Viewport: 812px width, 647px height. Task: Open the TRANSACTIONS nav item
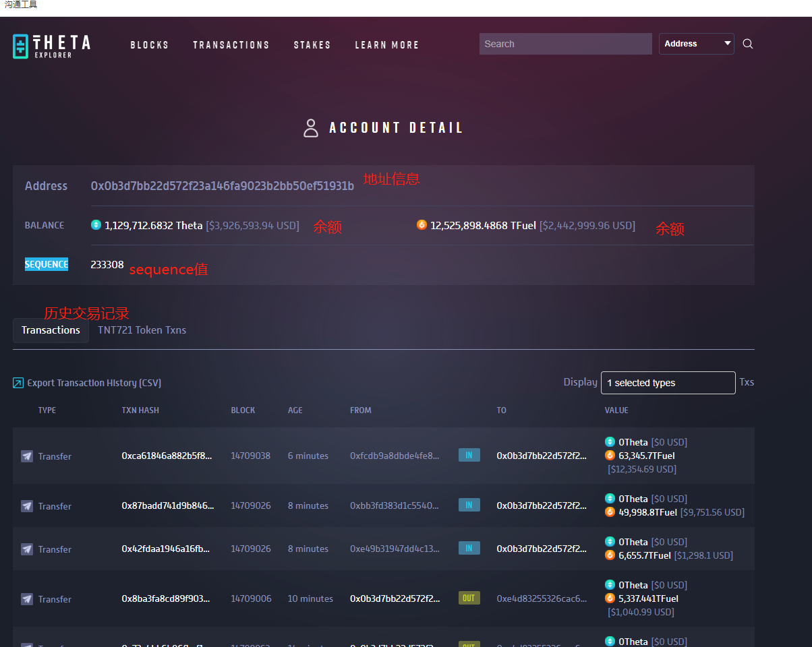coord(231,45)
